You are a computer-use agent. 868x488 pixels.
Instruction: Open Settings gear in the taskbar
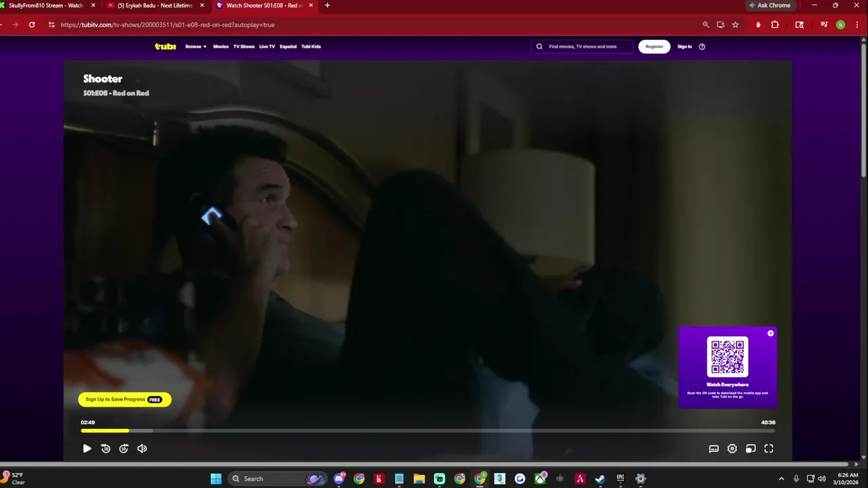640,479
